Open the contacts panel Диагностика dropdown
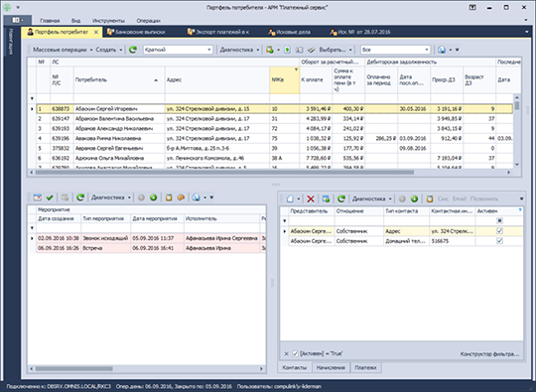 pos(372,198)
